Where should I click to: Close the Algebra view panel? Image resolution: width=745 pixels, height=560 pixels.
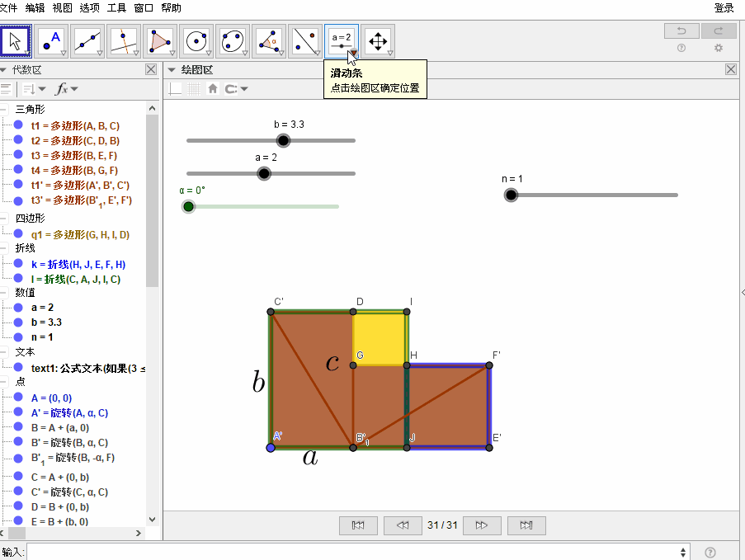point(151,70)
